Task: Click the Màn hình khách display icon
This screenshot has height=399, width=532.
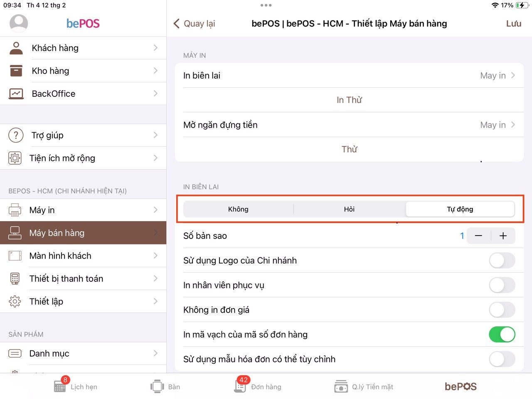Action: (15, 256)
